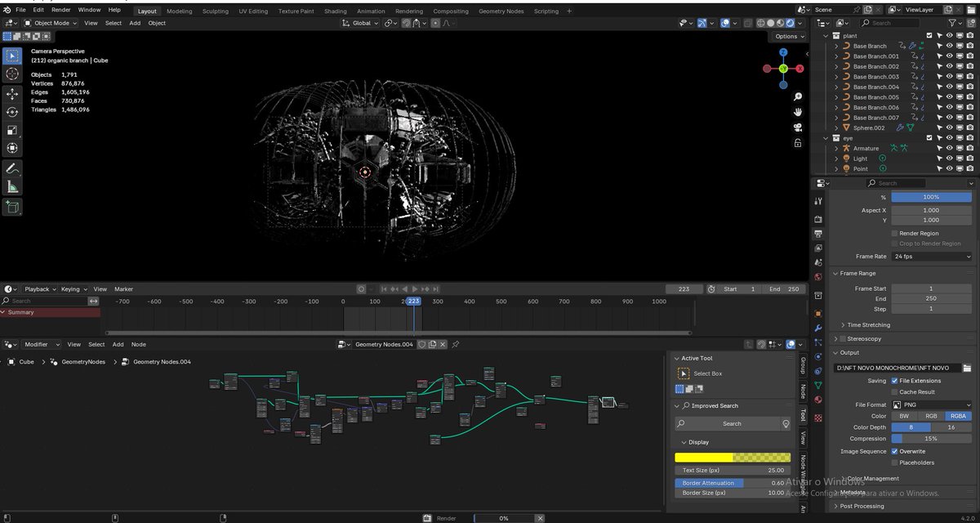Viewport: 980px width, 523px height.
Task: Select the Transform tool
Action: pyautogui.click(x=12, y=148)
